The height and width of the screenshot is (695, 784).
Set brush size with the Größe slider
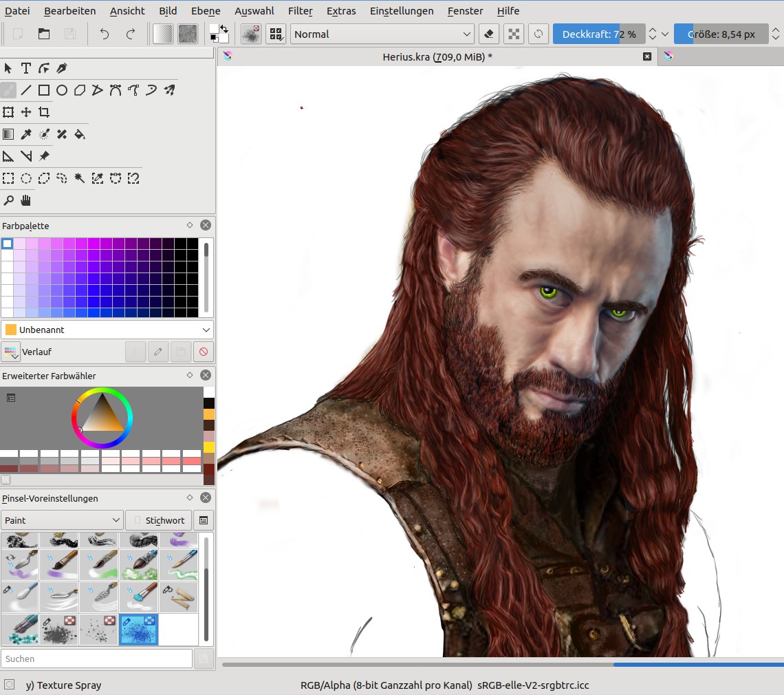[721, 34]
